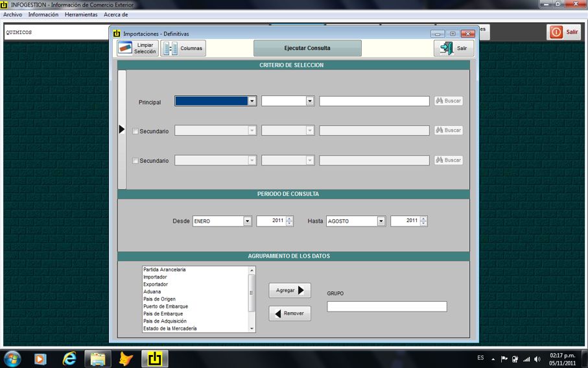Open the Columnas tool icon
The width and height of the screenshot is (588, 368).
170,48
